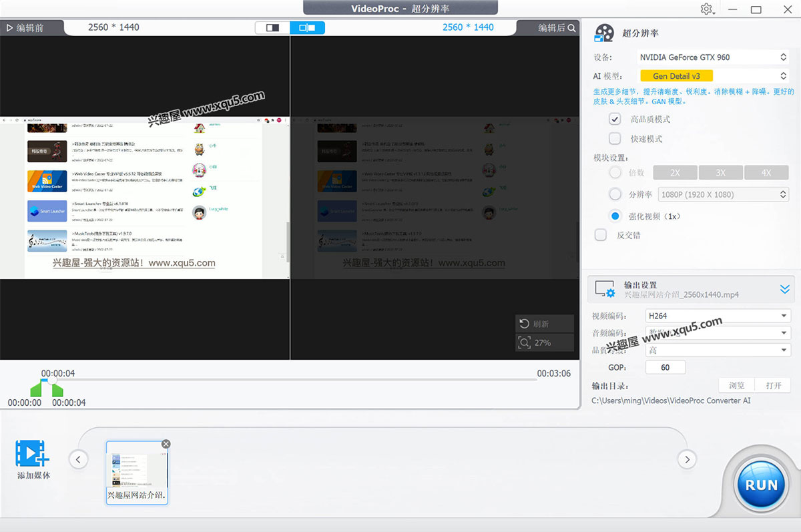The height and width of the screenshot is (532, 801).
Task: Click the green trim end marker
Action: click(x=57, y=389)
